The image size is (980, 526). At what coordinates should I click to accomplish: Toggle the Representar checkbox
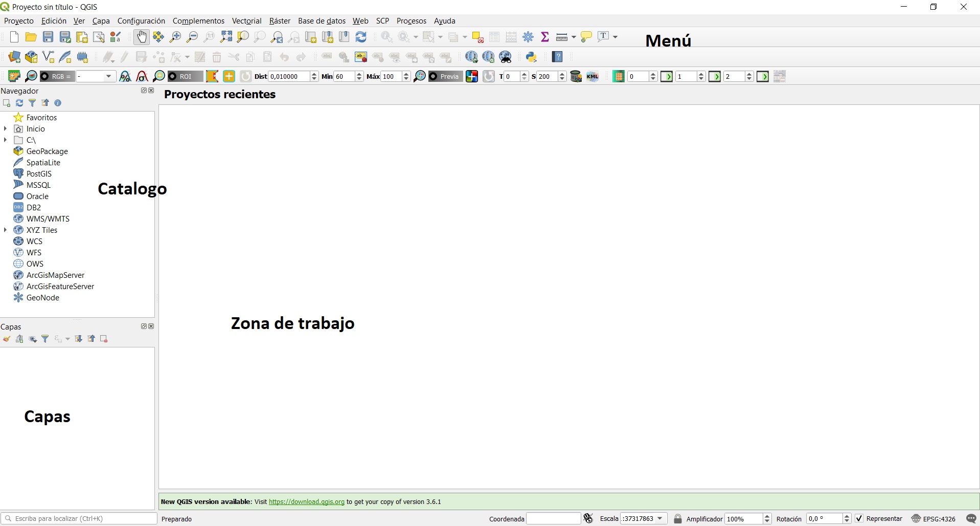(x=859, y=518)
